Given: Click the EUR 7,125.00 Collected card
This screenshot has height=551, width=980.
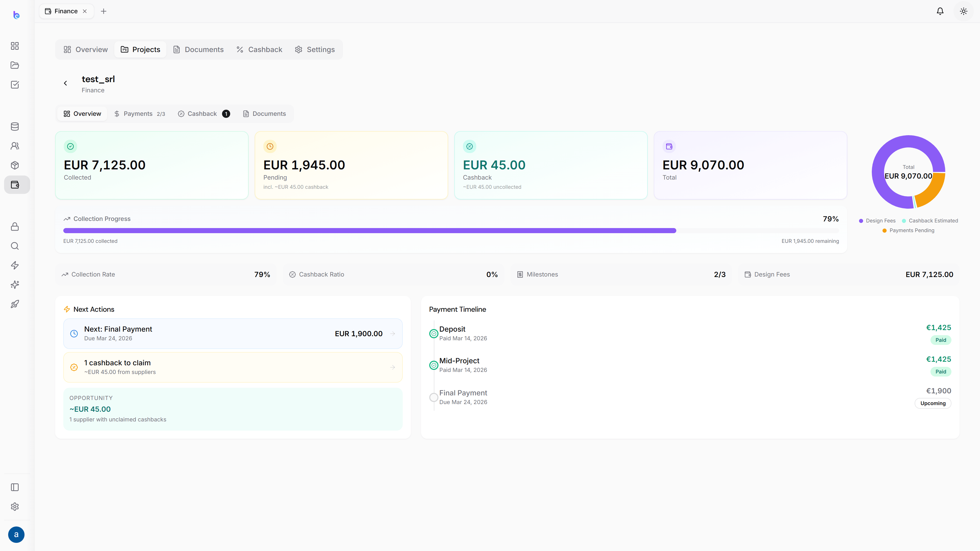Looking at the screenshot, I should point(152,165).
